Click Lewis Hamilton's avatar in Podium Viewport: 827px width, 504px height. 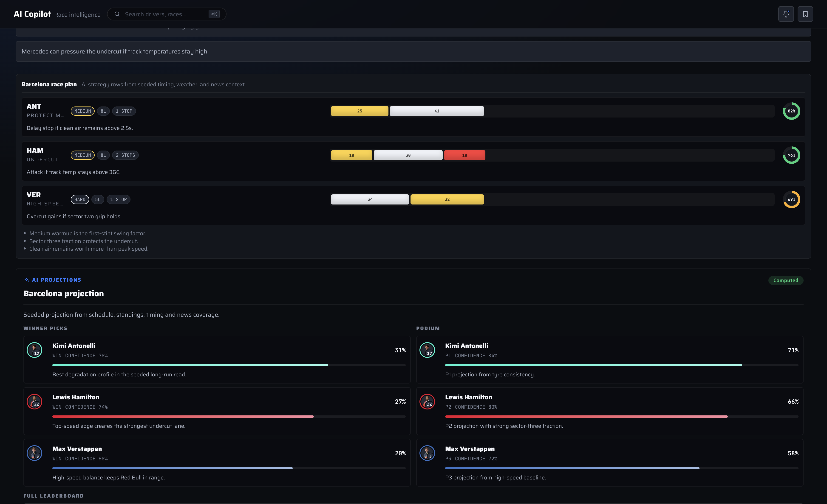click(427, 402)
